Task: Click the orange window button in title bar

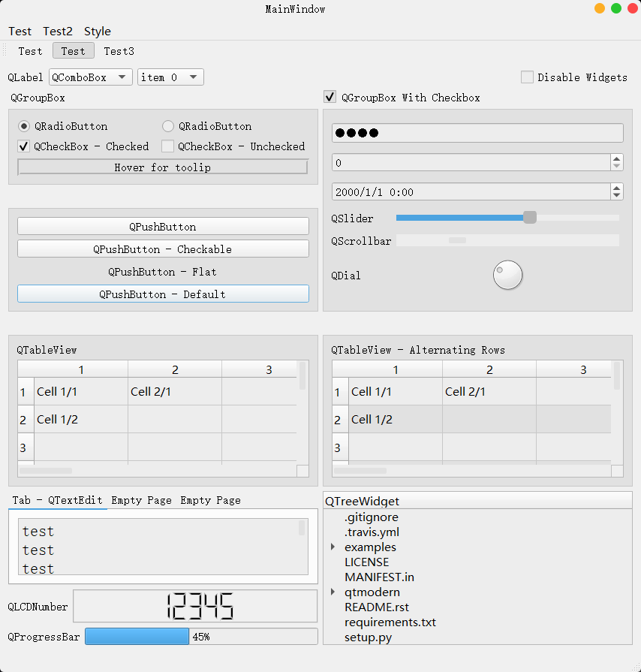Action: pos(600,9)
